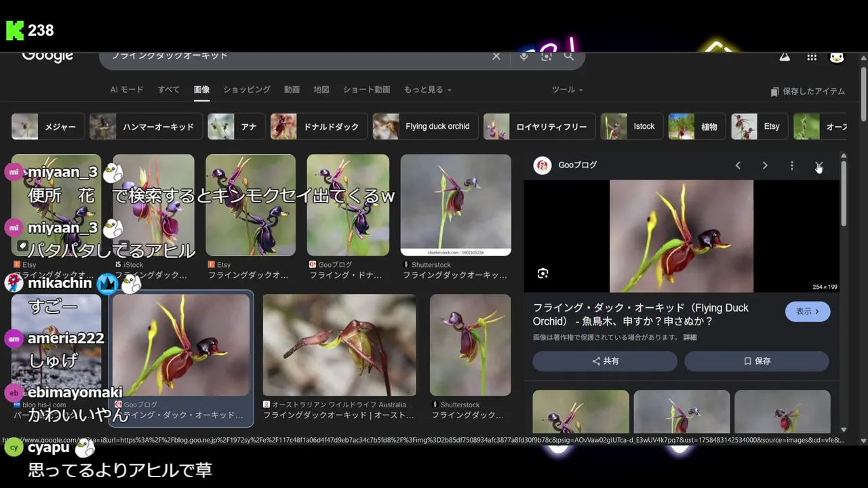Click the Kick logo in stream overlay
The height and width of the screenshot is (488, 868).
pos(15,30)
